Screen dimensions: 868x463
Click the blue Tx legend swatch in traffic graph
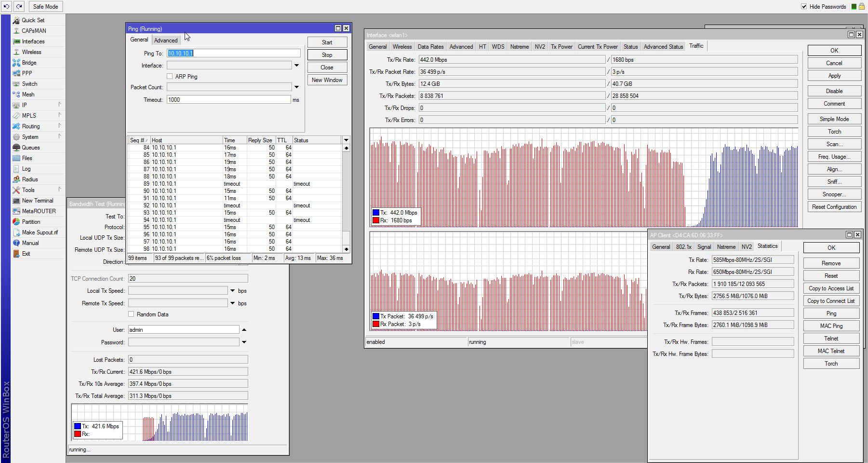(x=376, y=213)
